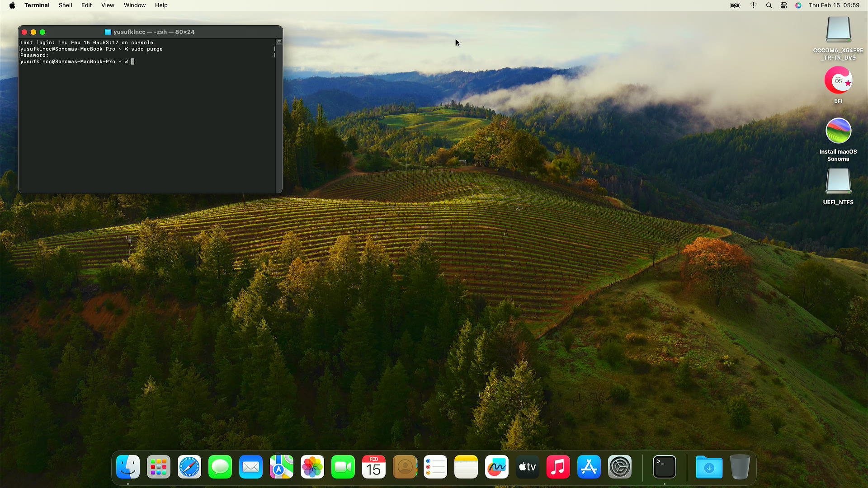Open the battery status menu
The image size is (868, 488).
click(735, 5)
